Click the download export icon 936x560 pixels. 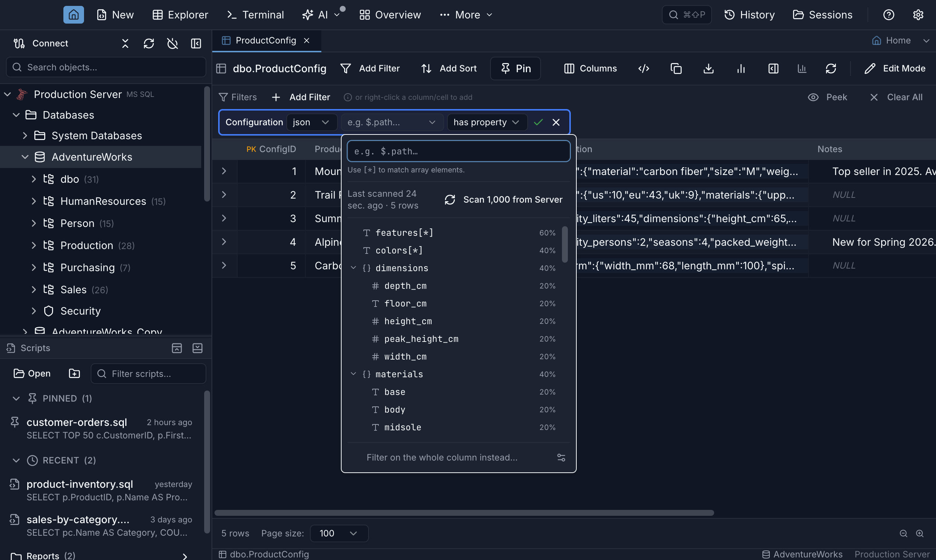point(708,68)
